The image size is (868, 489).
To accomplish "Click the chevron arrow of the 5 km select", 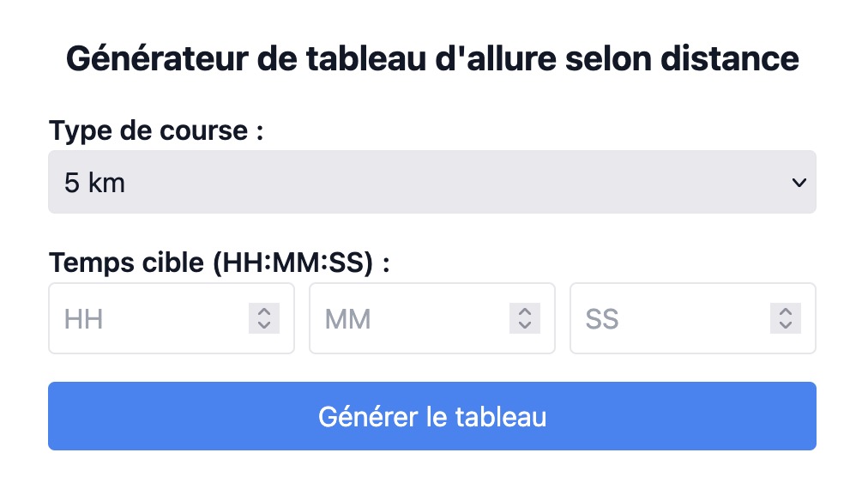I will tap(799, 182).
